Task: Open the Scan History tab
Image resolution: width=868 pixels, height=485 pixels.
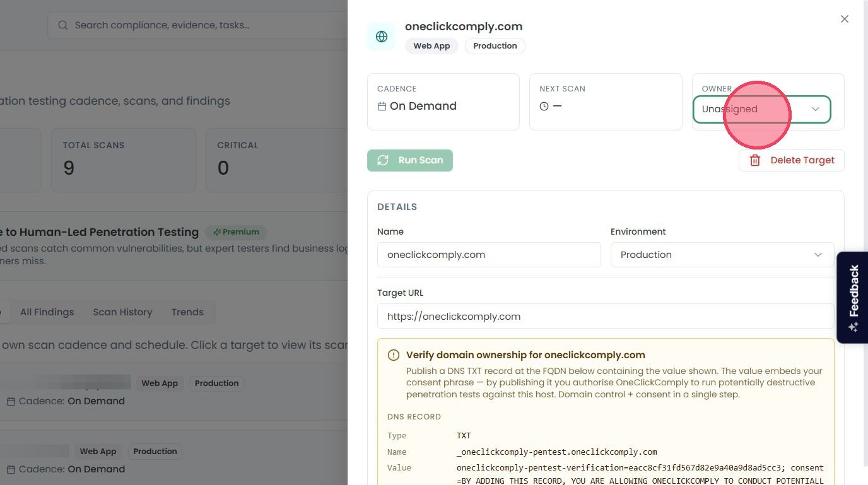Action: tap(122, 312)
